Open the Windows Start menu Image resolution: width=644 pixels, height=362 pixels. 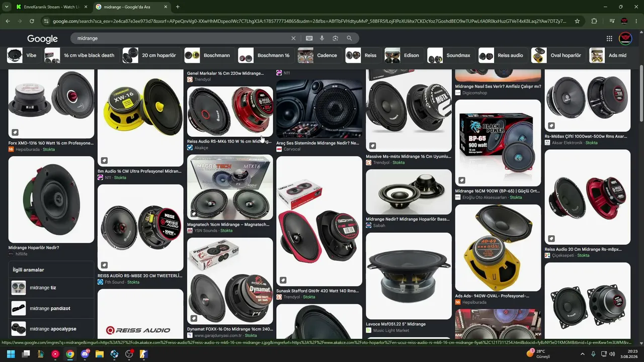[x=11, y=354]
